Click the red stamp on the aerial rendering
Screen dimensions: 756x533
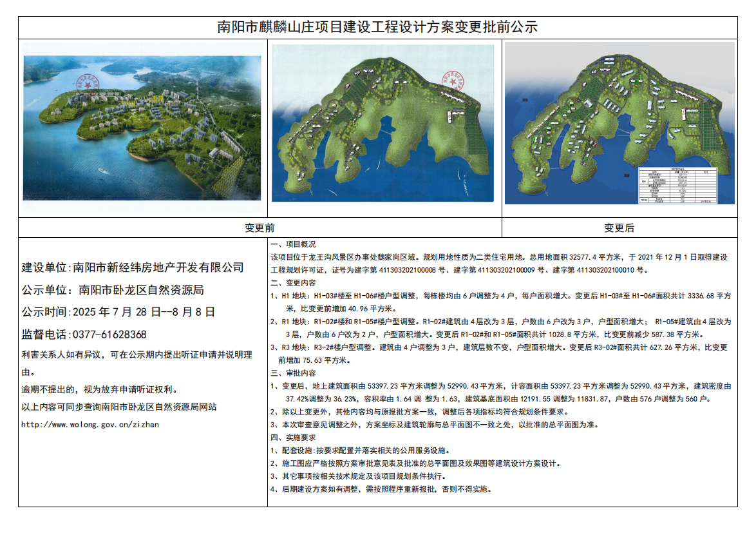click(x=88, y=84)
